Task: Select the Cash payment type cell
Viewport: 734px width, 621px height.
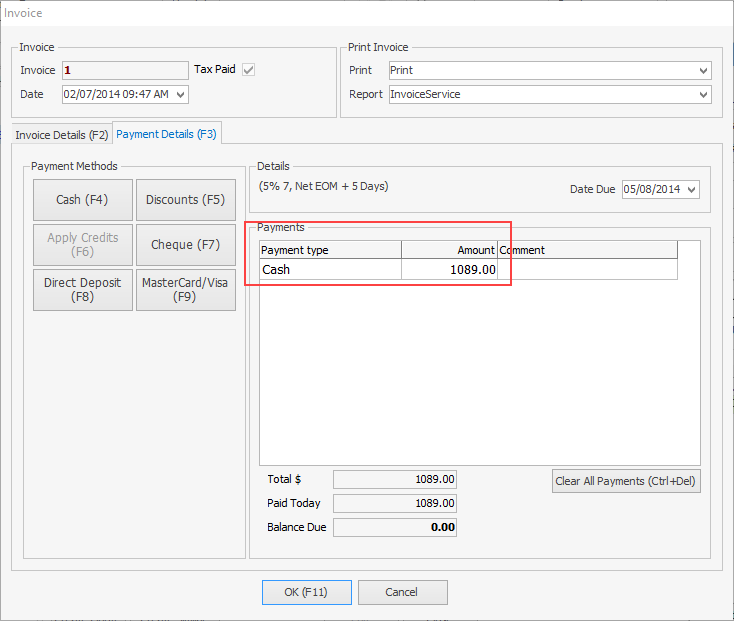Action: point(330,270)
